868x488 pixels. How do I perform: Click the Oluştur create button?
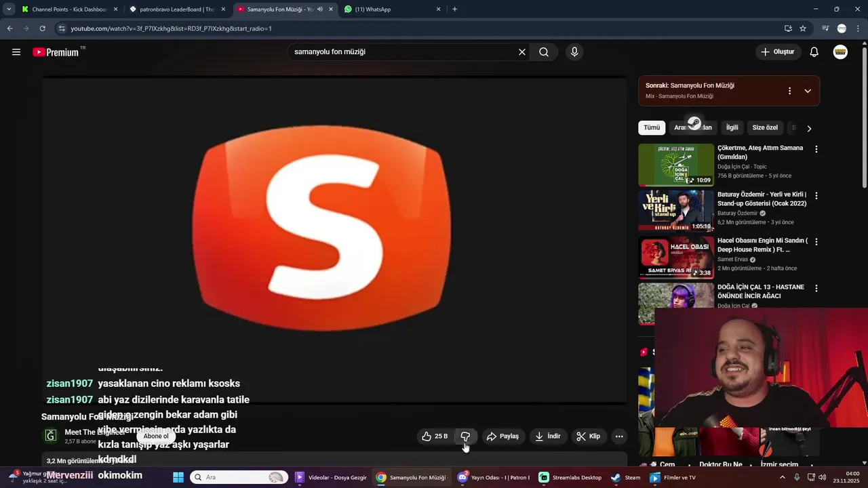point(777,52)
